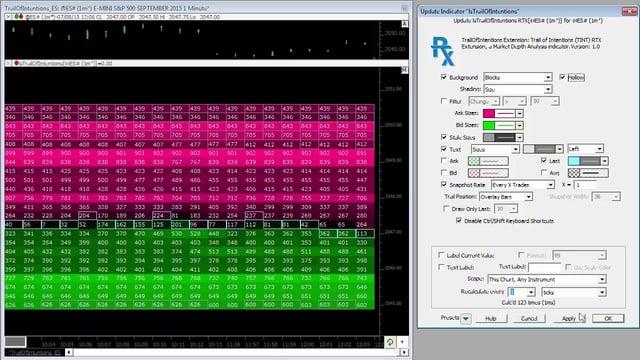Click the Apply button
The height and width of the screenshot is (360, 640).
pyautogui.click(x=569, y=318)
